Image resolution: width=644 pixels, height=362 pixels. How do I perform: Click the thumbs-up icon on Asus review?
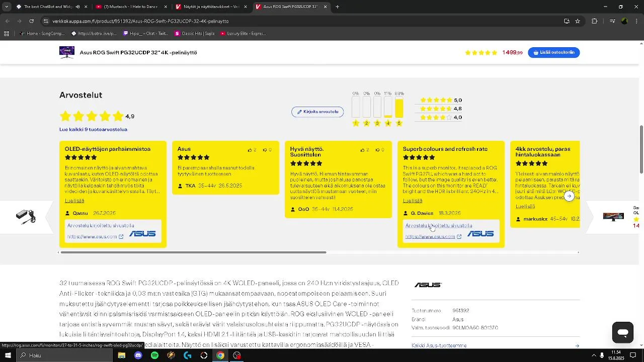pyautogui.click(x=250, y=150)
